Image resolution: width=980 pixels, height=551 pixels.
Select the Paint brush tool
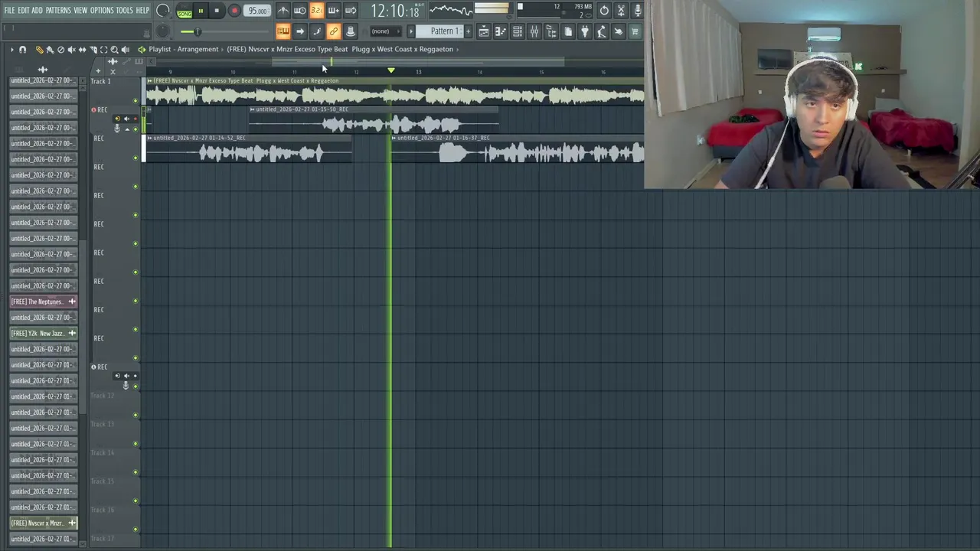(51, 50)
